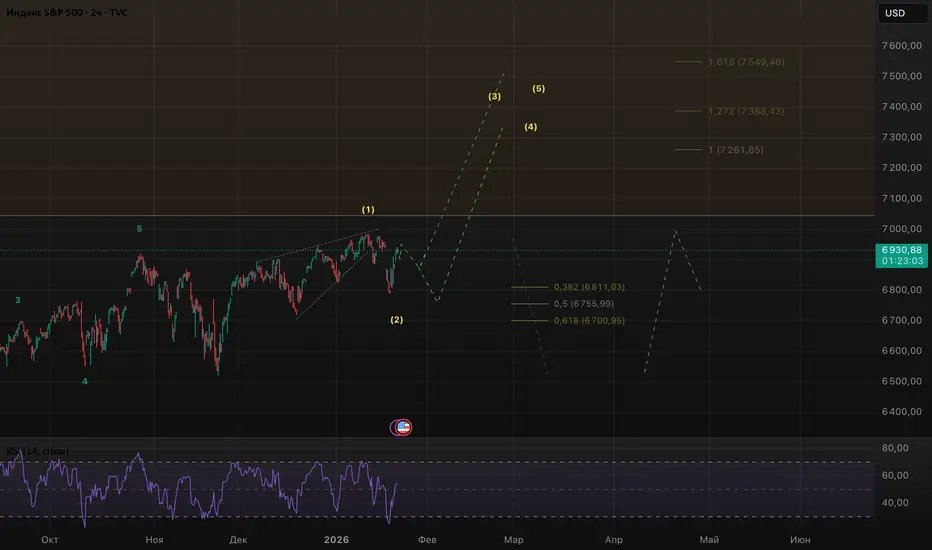
Task: Click the 7 200,00 price axis label
Action: (902, 168)
